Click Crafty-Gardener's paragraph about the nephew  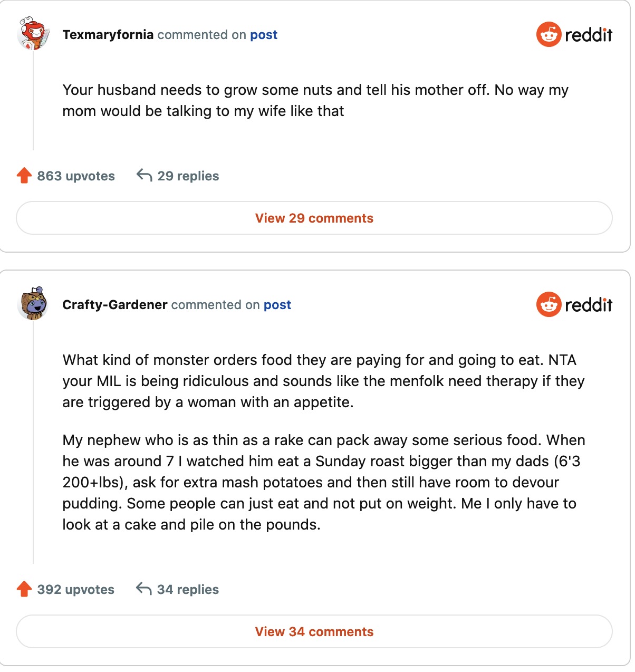click(323, 482)
